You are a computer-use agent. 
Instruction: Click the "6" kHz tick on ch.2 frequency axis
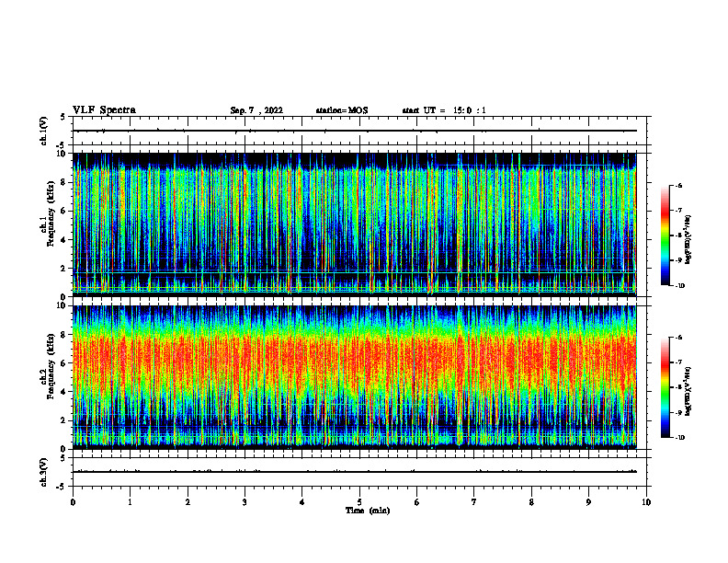(x=64, y=363)
